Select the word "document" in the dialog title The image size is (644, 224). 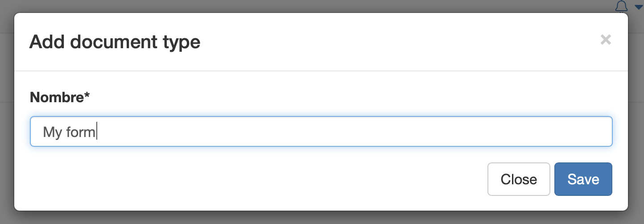[x=114, y=42]
